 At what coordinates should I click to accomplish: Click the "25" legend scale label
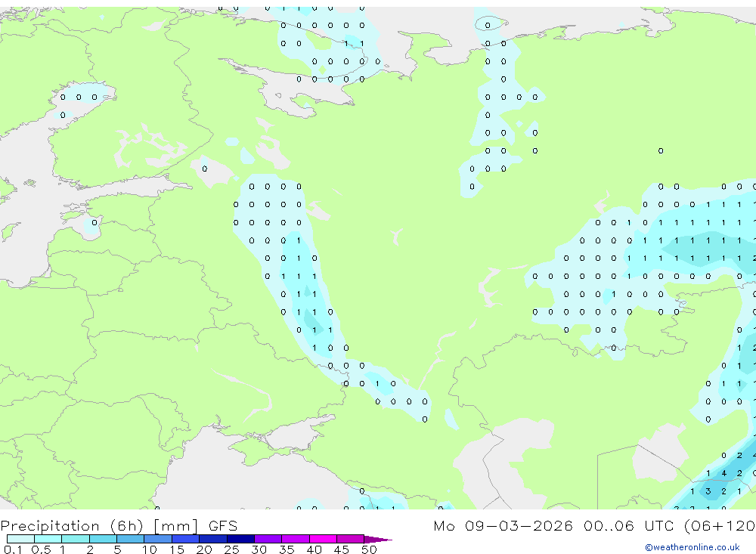tap(231, 549)
